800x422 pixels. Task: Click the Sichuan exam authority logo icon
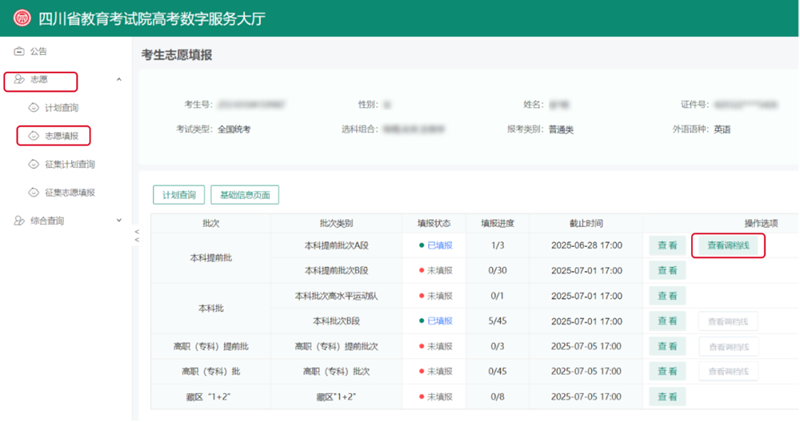(21, 19)
